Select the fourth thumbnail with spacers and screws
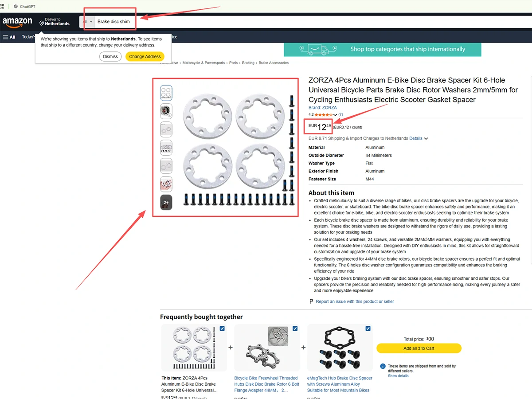 (166, 148)
